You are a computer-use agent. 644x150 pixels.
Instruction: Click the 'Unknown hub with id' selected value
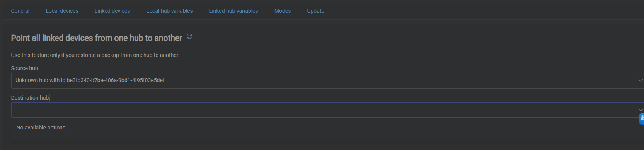pos(90,80)
